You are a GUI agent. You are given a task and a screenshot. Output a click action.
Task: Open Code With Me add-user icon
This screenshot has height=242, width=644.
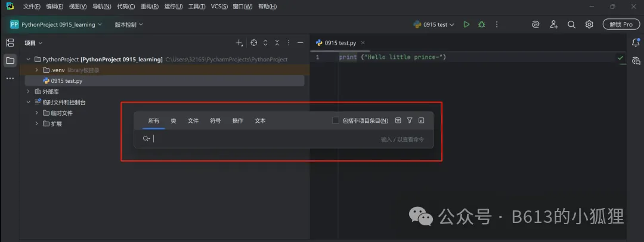pyautogui.click(x=553, y=24)
